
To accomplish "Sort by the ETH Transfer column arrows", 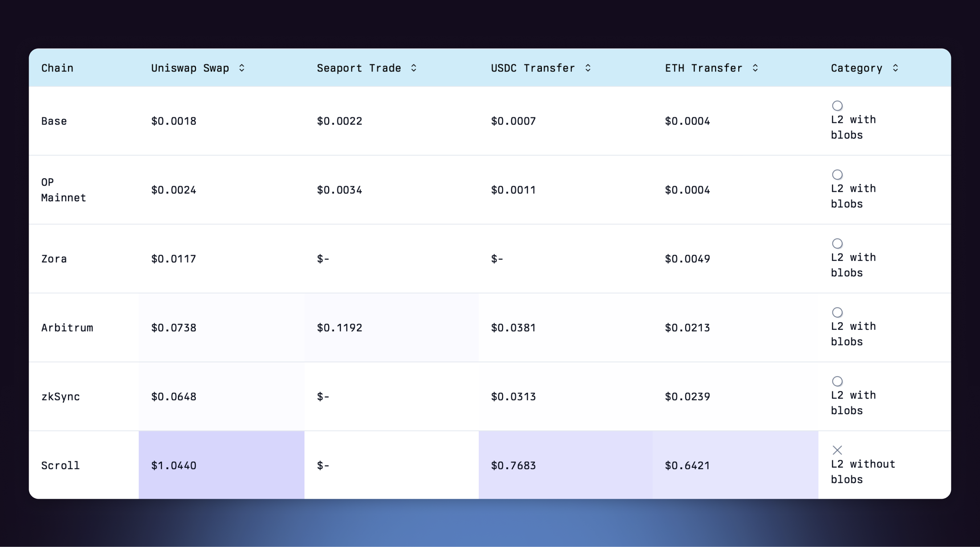I will [755, 68].
